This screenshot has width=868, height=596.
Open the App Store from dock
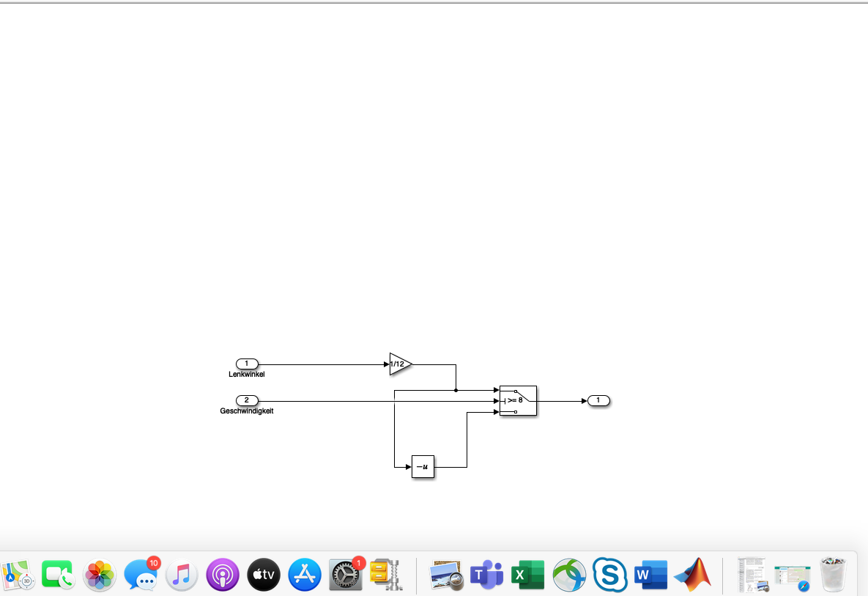coord(305,575)
